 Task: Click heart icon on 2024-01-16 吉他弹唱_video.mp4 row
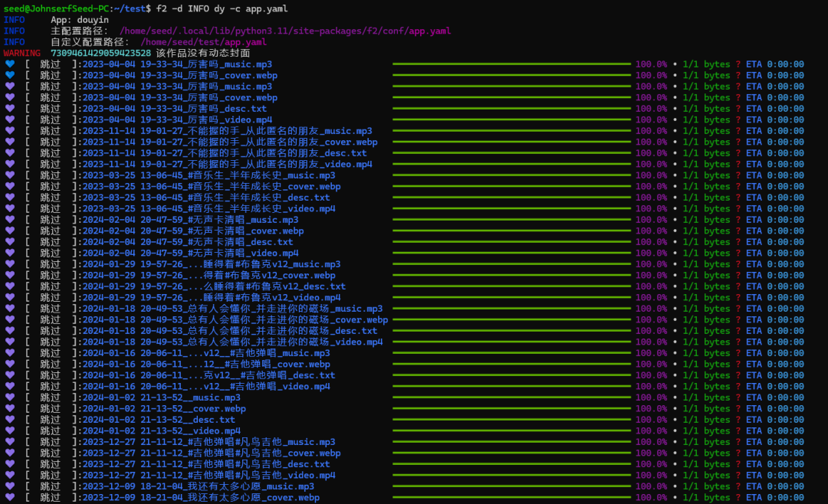tap(10, 386)
